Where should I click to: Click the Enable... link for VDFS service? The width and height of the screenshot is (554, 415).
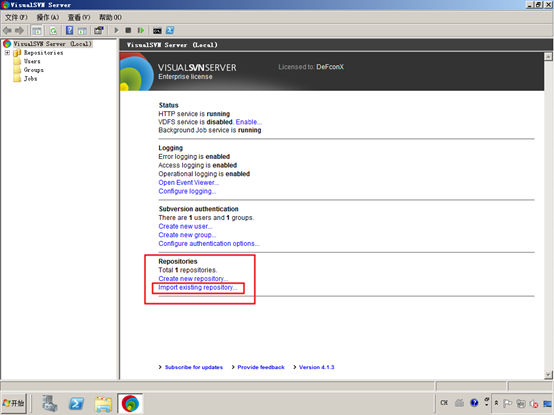coord(249,122)
